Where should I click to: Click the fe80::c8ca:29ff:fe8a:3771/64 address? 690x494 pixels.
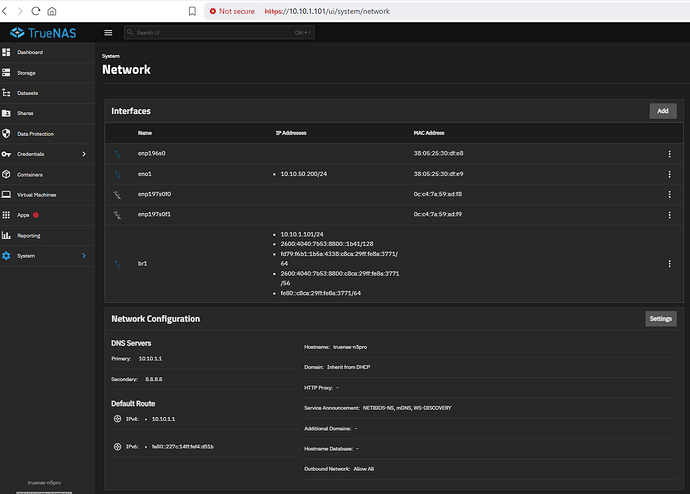321,293
